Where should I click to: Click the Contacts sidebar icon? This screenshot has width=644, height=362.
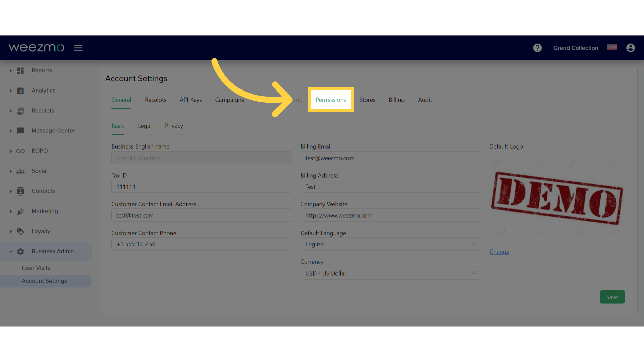click(20, 191)
